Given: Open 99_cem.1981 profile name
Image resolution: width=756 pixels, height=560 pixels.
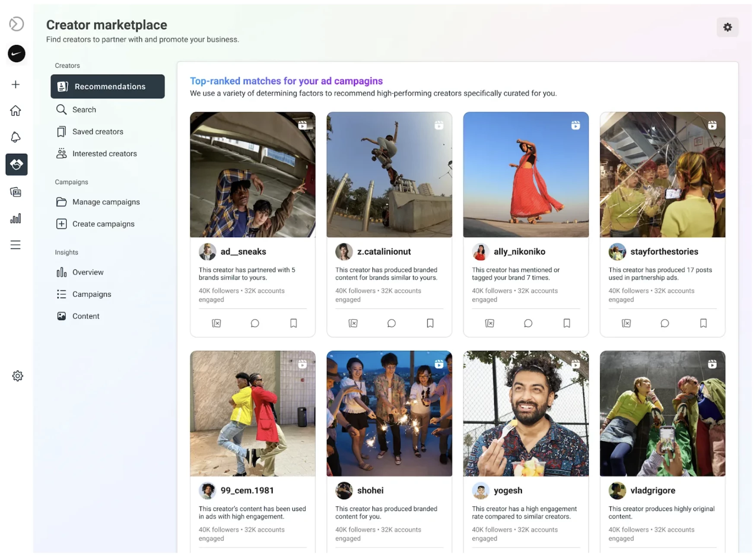Looking at the screenshot, I should [x=247, y=490].
